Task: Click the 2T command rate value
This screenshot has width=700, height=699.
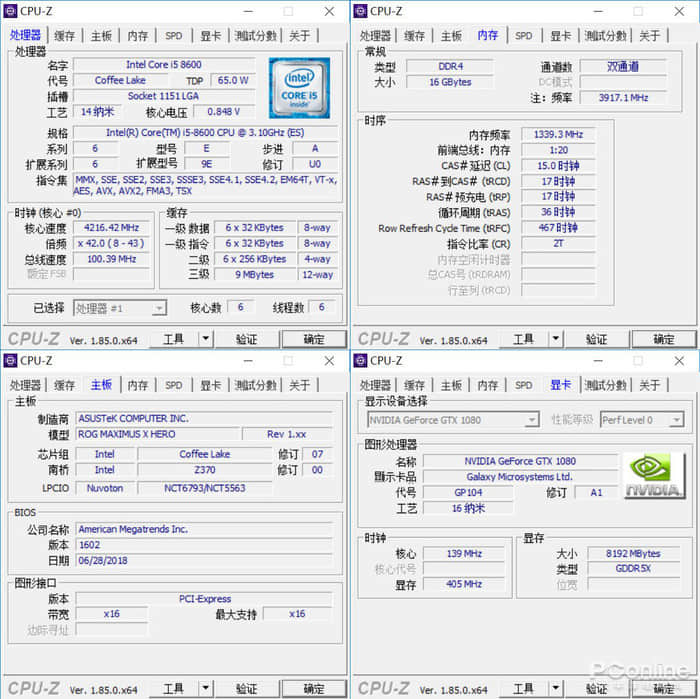Action: (558, 244)
